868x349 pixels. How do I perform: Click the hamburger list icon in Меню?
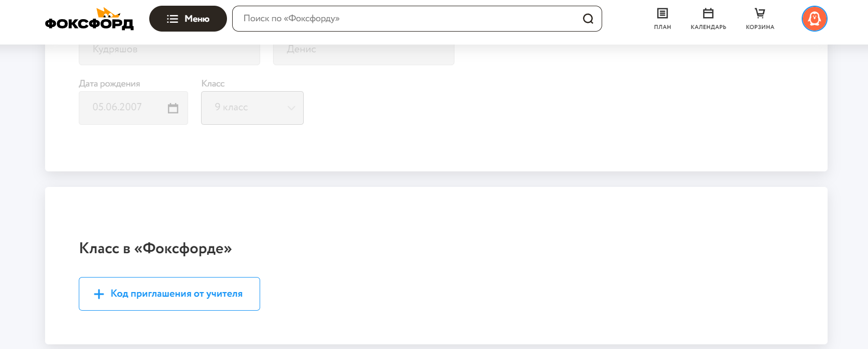(x=173, y=19)
